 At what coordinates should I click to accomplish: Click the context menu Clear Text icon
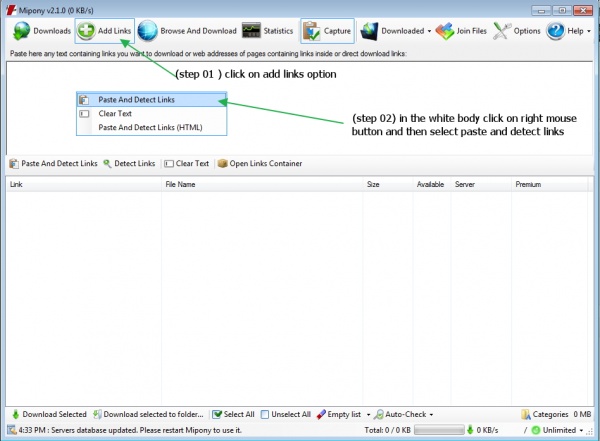tap(84, 114)
